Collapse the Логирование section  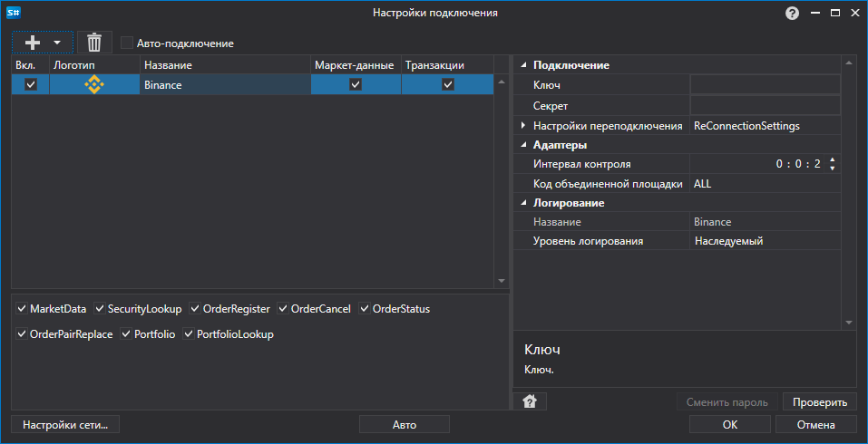coord(523,204)
